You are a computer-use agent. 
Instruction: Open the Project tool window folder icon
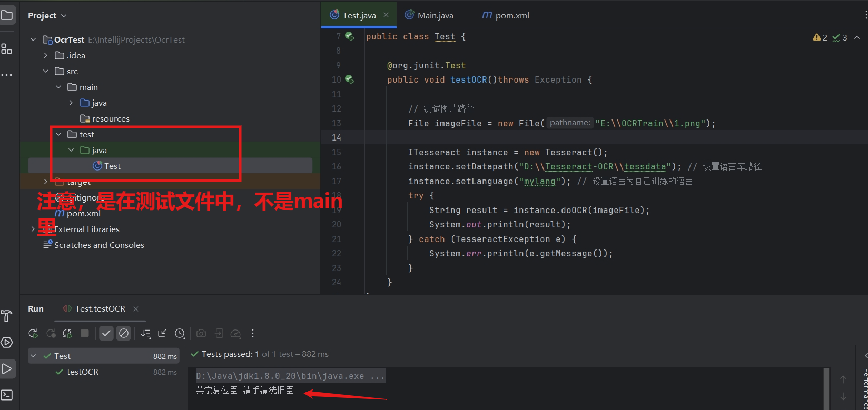tap(7, 15)
